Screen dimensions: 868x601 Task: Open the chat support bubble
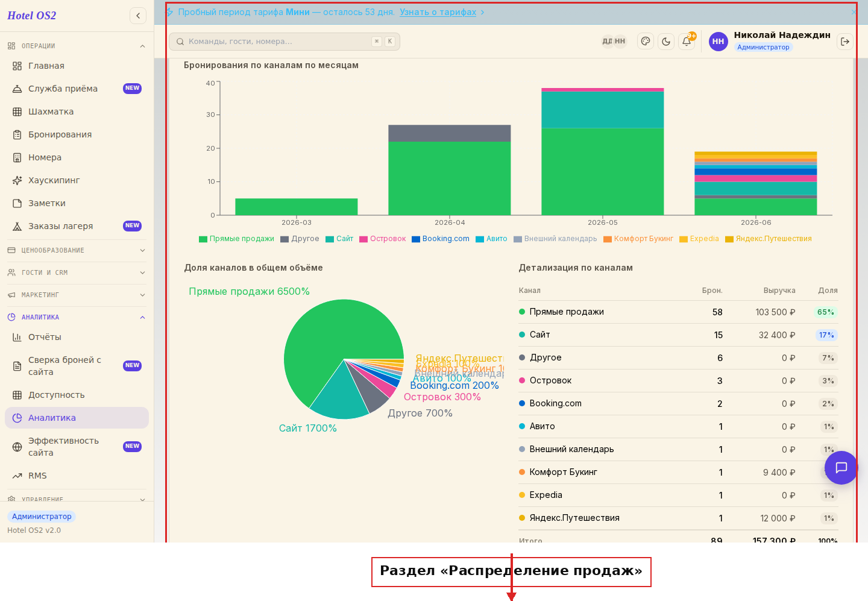pyautogui.click(x=841, y=467)
